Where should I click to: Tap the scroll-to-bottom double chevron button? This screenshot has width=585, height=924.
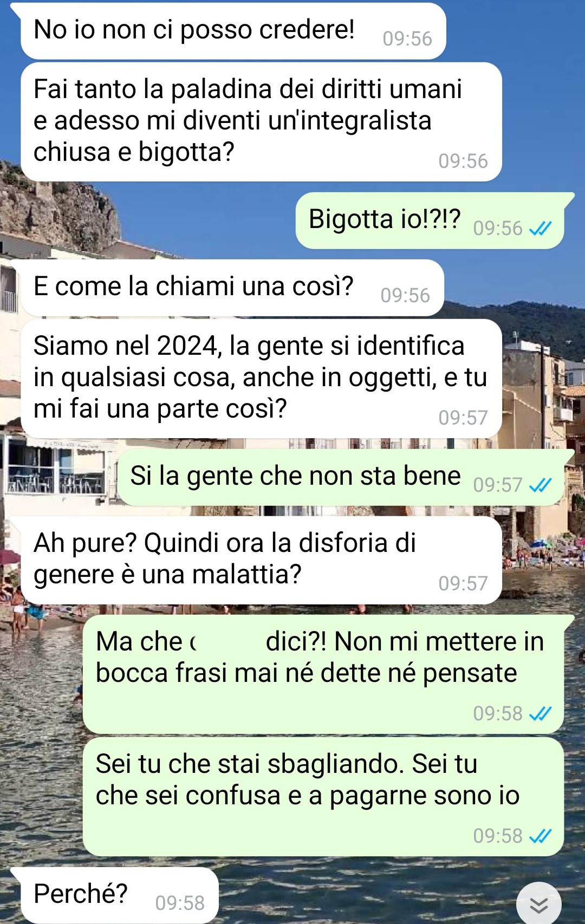pyautogui.click(x=539, y=904)
